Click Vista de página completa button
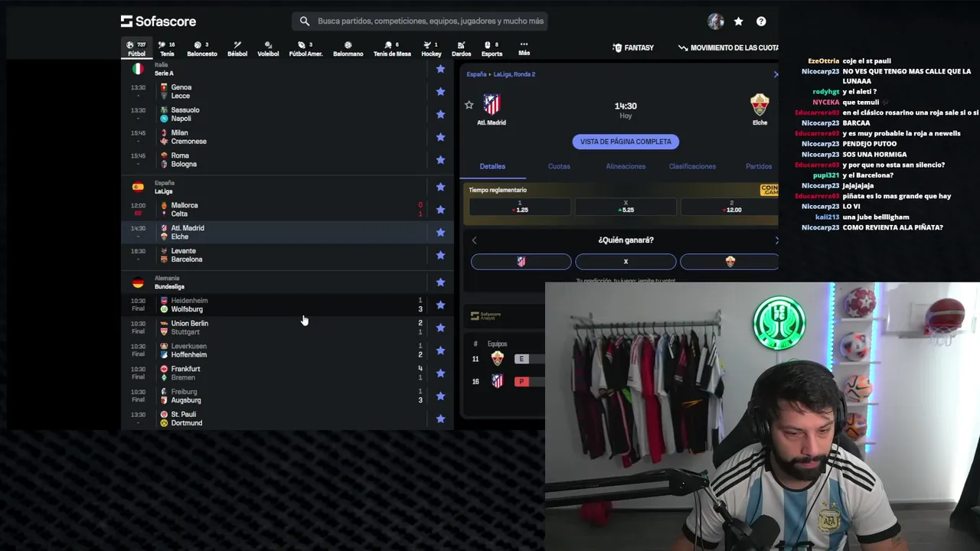Image resolution: width=980 pixels, height=551 pixels. click(x=626, y=142)
